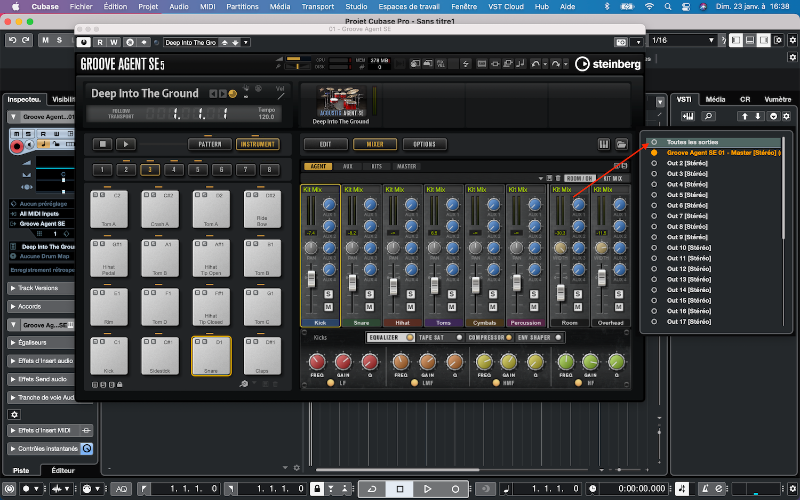Select Toutes les sorties radio option
This screenshot has width=800, height=500.
(x=654, y=142)
